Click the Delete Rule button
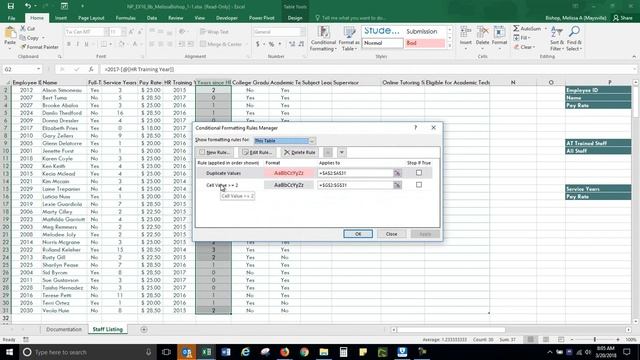The height and width of the screenshot is (360, 640). pos(300,152)
